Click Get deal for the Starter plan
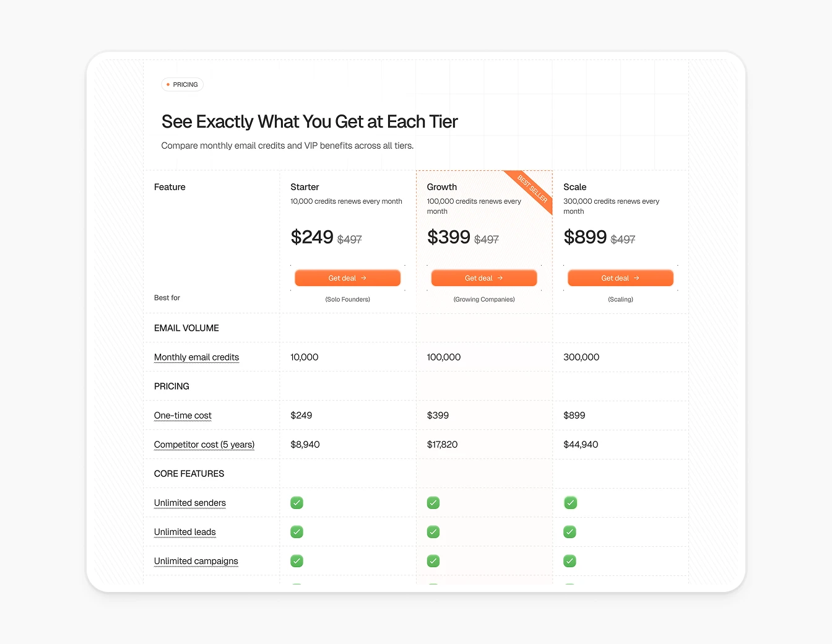This screenshot has width=832, height=644. coord(347,278)
